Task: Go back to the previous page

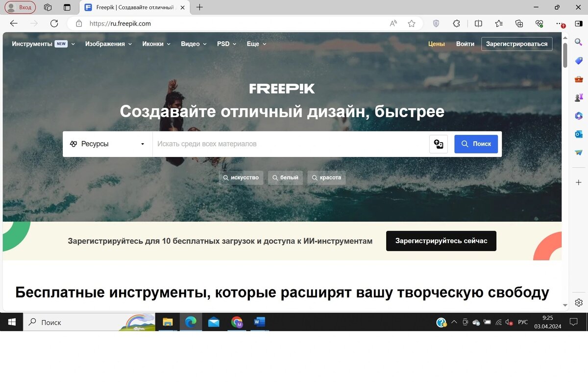Action: tap(14, 23)
